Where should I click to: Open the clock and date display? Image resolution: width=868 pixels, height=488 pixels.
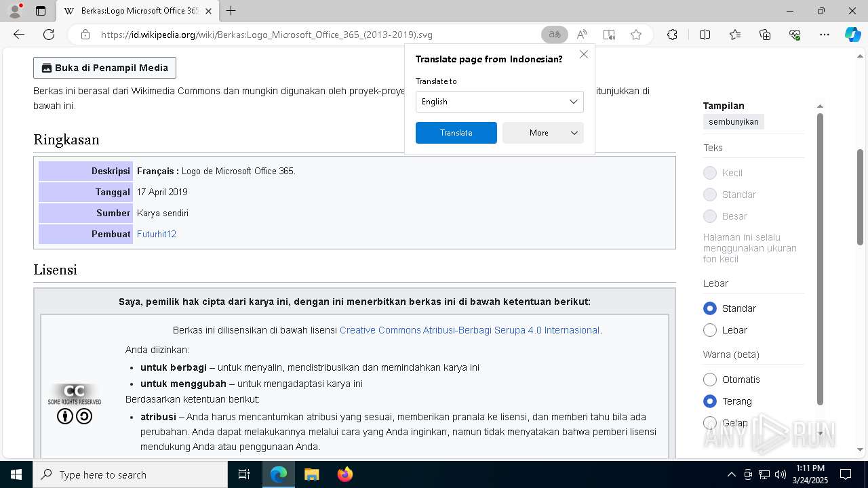(810, 474)
